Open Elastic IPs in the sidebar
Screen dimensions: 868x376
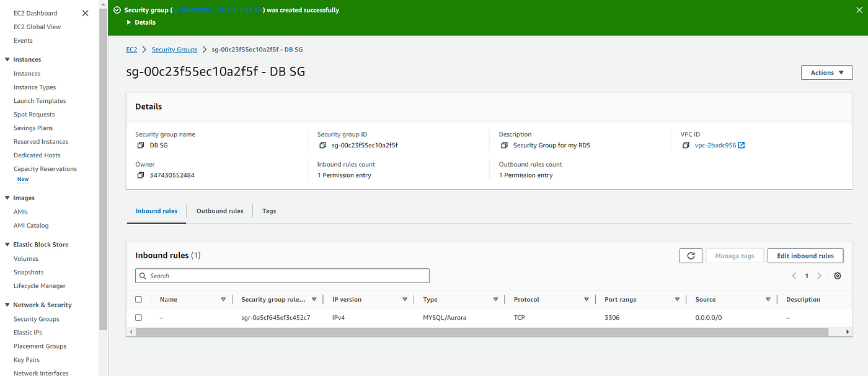[28, 333]
